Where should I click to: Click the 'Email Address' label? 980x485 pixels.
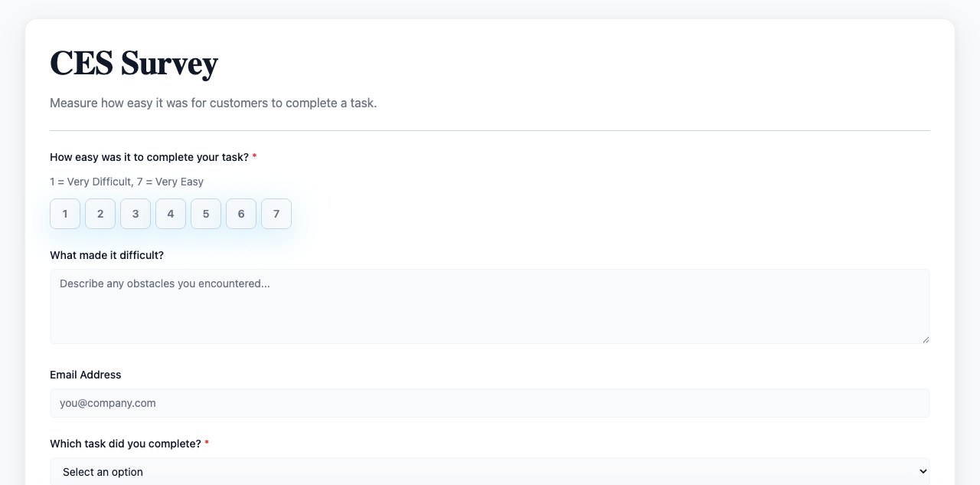[x=86, y=375]
